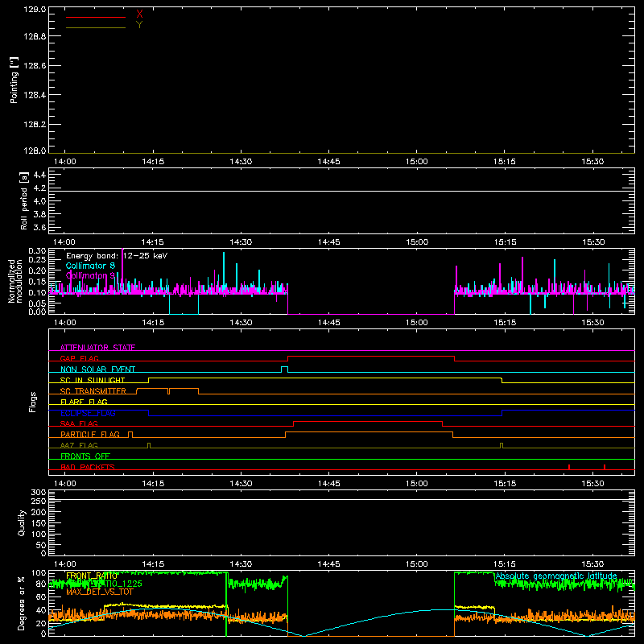Image resolution: width=644 pixels, height=644 pixels.
Task: Select the SAA_FLAG label
Action: pos(79,424)
